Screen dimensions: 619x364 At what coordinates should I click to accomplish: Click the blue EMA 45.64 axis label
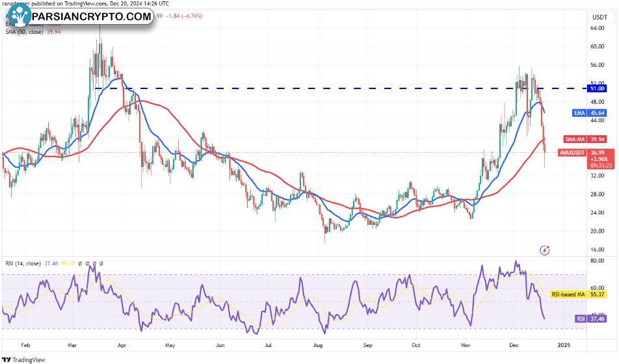[589, 113]
